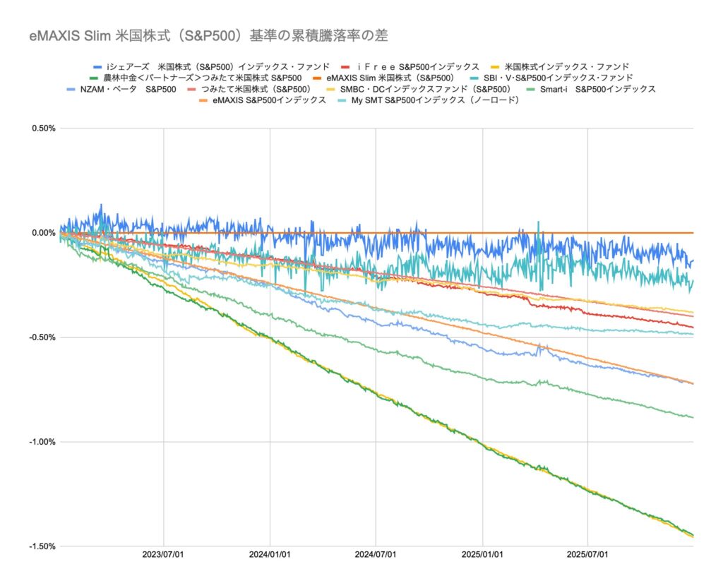Click the 2024/07/01 x-axis date label
The width and height of the screenshot is (723, 588).
click(x=376, y=556)
